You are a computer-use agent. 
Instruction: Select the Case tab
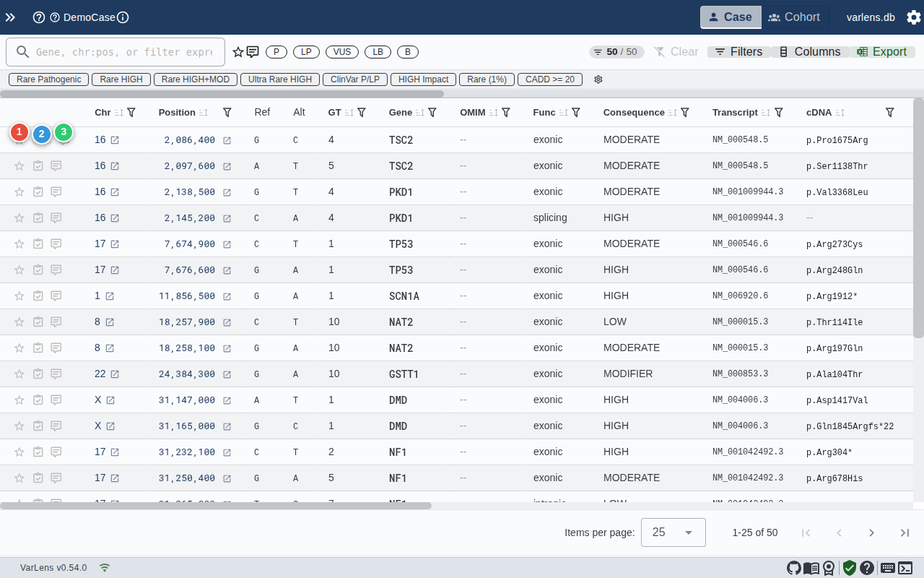(x=730, y=17)
